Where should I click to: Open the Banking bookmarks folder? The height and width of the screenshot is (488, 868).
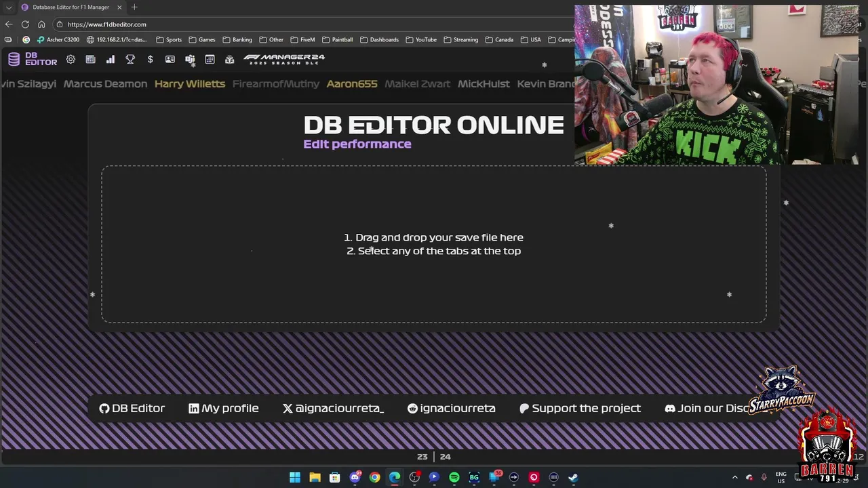(237, 39)
